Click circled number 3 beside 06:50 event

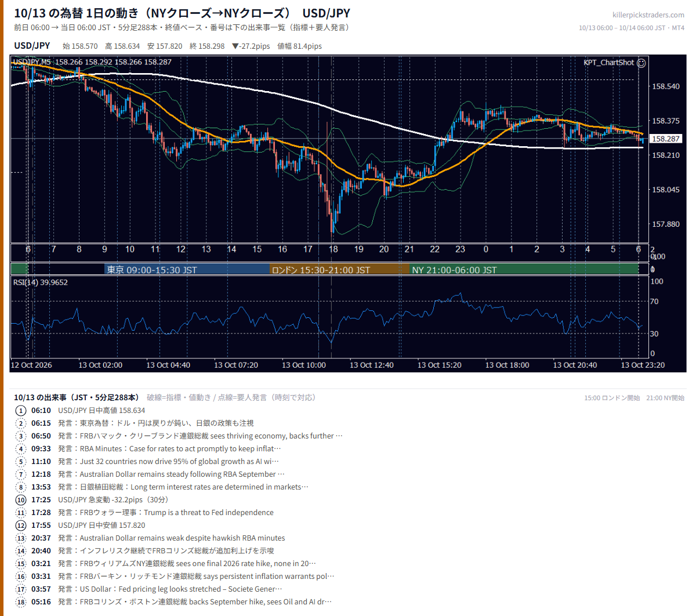21,436
